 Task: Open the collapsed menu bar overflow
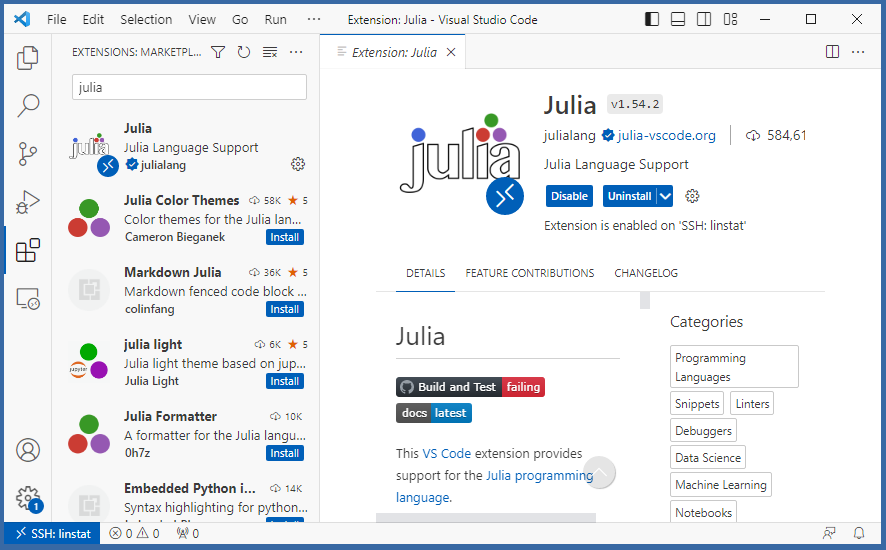tap(314, 19)
